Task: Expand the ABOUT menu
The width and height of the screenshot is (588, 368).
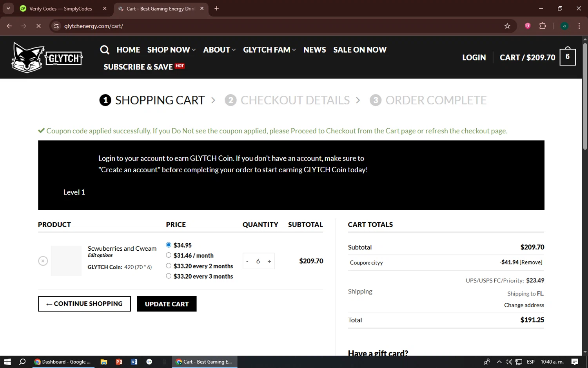Action: pos(219,50)
